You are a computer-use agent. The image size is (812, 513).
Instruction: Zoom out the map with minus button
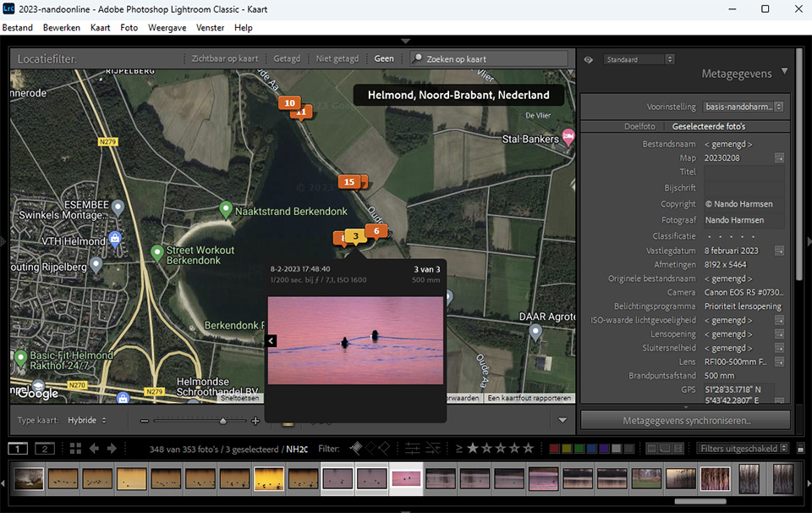145,421
